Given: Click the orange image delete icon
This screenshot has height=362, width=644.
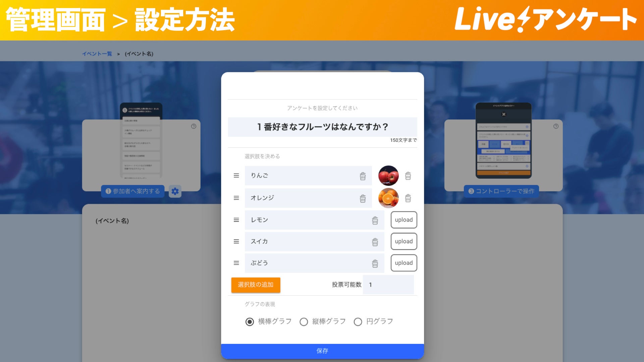Looking at the screenshot, I should pyautogui.click(x=408, y=197).
